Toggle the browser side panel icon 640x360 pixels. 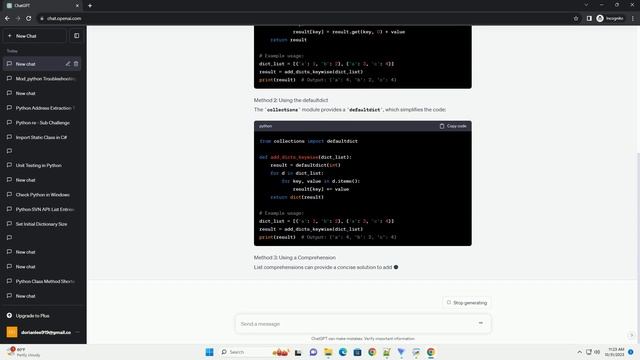(589, 18)
